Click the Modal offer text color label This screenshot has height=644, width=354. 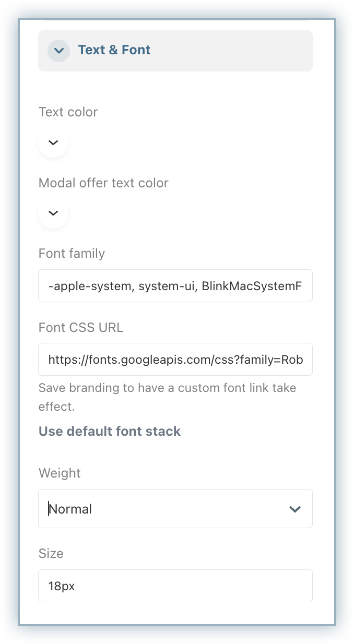103,183
